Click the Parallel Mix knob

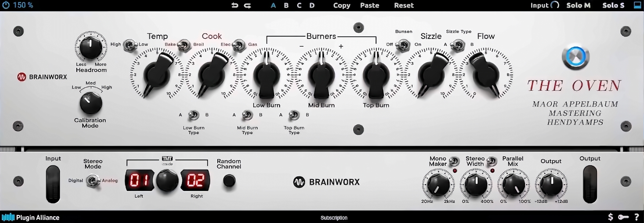pyautogui.click(x=513, y=184)
